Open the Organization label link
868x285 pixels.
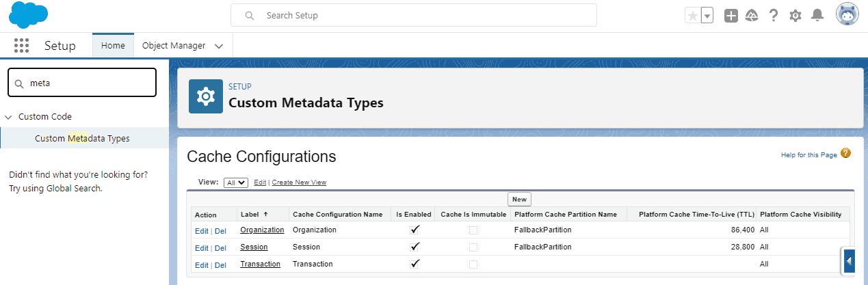click(262, 230)
